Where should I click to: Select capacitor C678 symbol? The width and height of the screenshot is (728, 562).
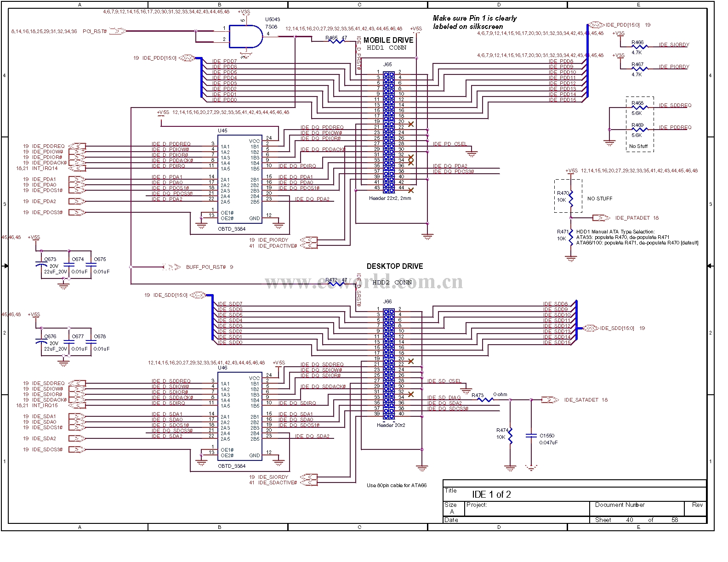(x=91, y=342)
